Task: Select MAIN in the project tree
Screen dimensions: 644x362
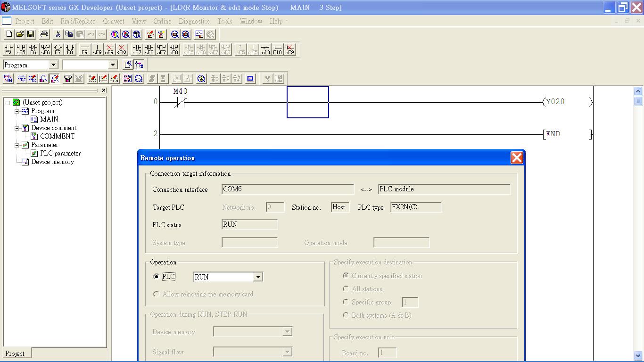Action: pos(49,119)
